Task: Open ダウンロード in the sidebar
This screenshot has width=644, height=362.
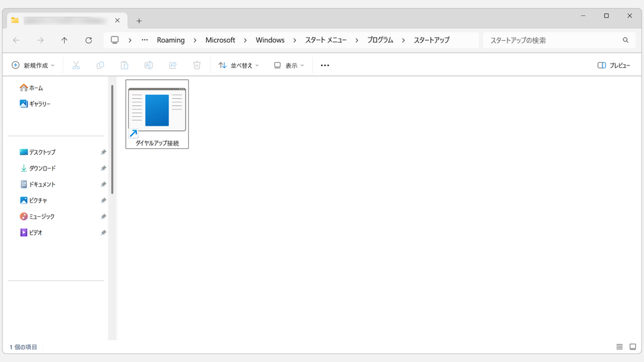Action: tap(38, 168)
